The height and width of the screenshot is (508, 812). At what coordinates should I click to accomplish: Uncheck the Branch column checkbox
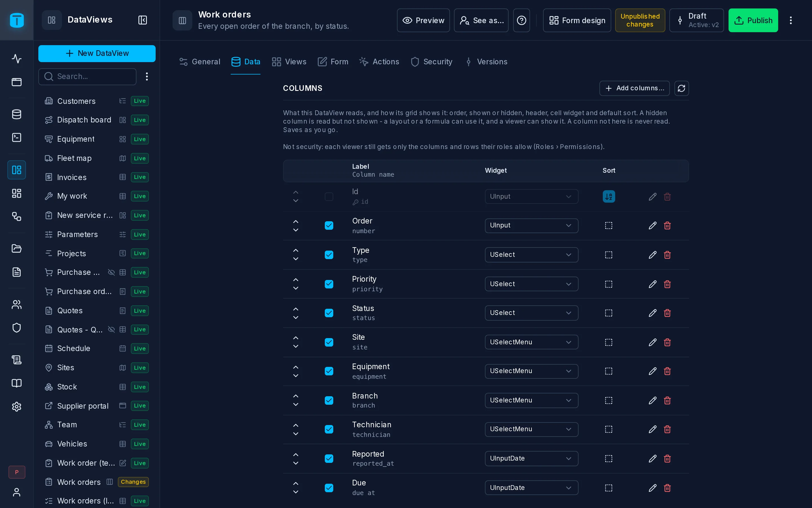point(329,400)
